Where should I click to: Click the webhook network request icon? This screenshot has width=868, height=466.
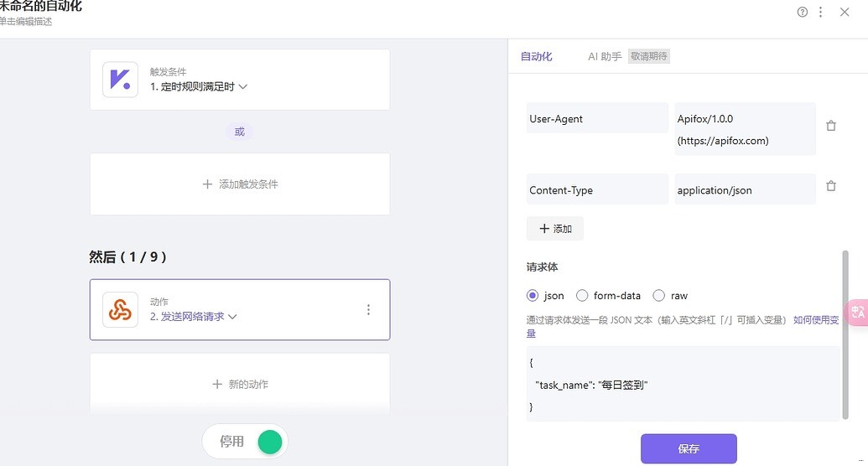(x=120, y=309)
